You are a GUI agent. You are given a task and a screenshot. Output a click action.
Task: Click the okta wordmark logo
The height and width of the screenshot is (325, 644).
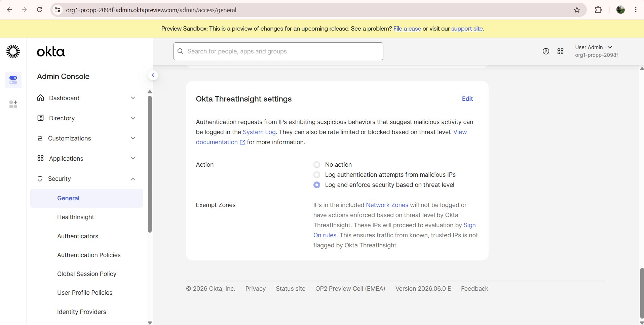click(x=51, y=52)
